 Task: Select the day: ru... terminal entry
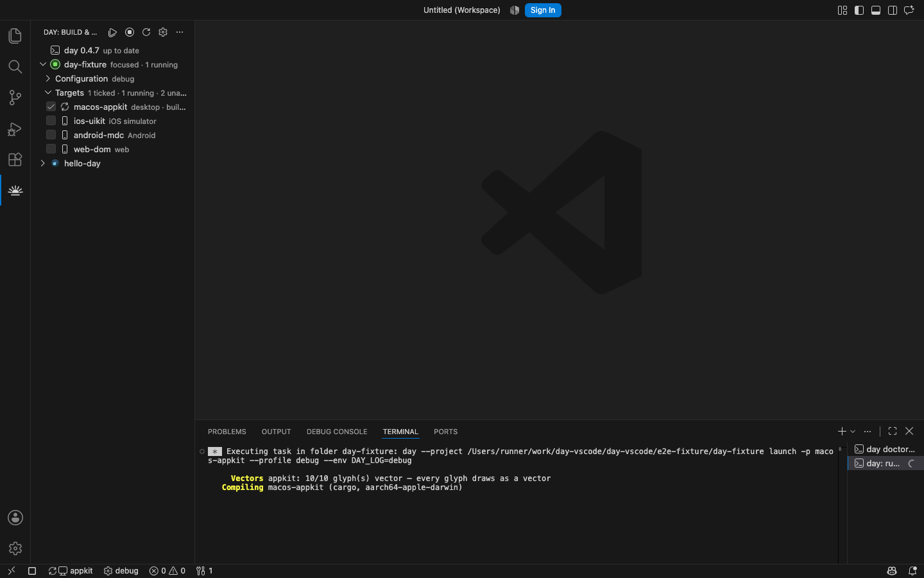(x=886, y=463)
